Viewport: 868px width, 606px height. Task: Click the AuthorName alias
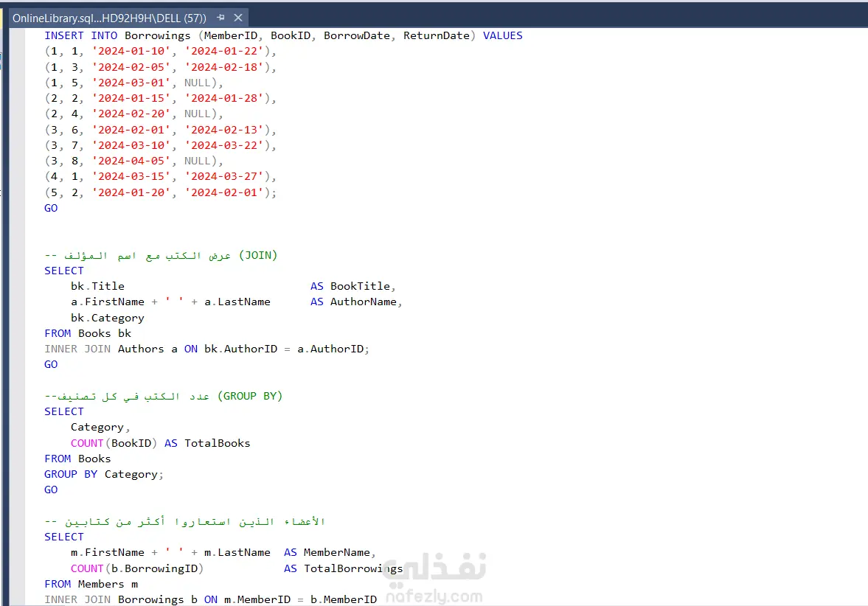tap(363, 302)
